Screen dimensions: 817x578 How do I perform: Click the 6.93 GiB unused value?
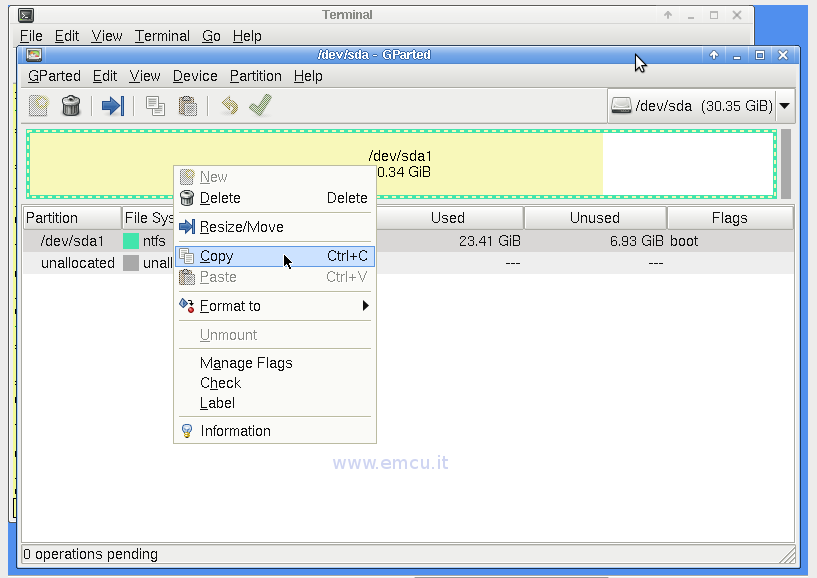pos(637,241)
